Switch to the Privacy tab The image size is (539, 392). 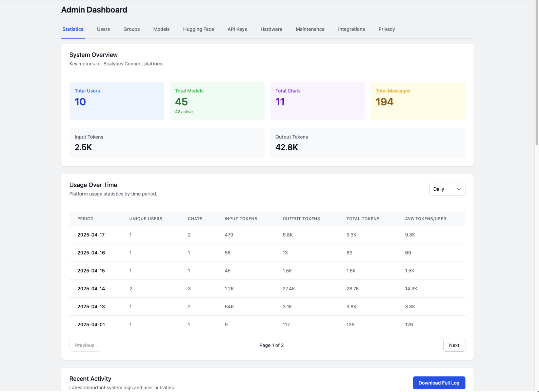pos(387,29)
